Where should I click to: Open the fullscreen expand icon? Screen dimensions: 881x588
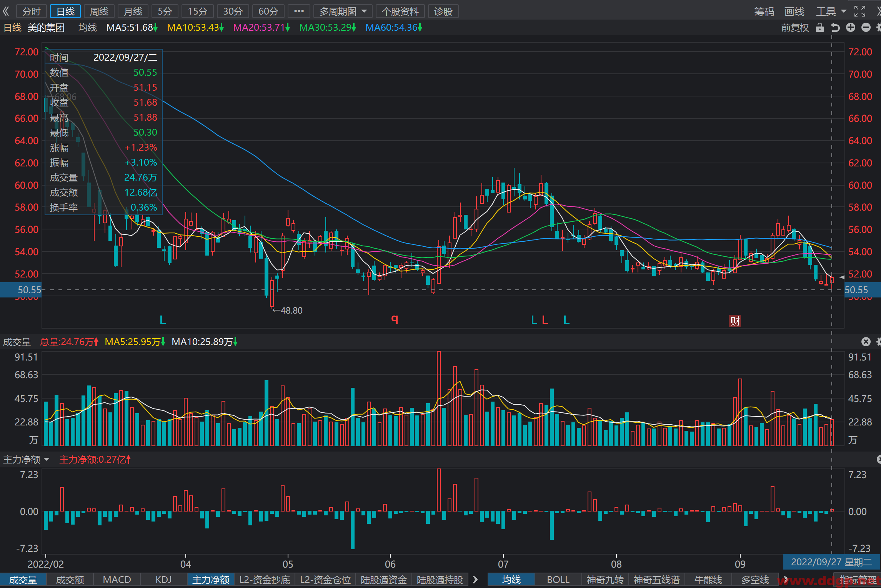click(860, 11)
